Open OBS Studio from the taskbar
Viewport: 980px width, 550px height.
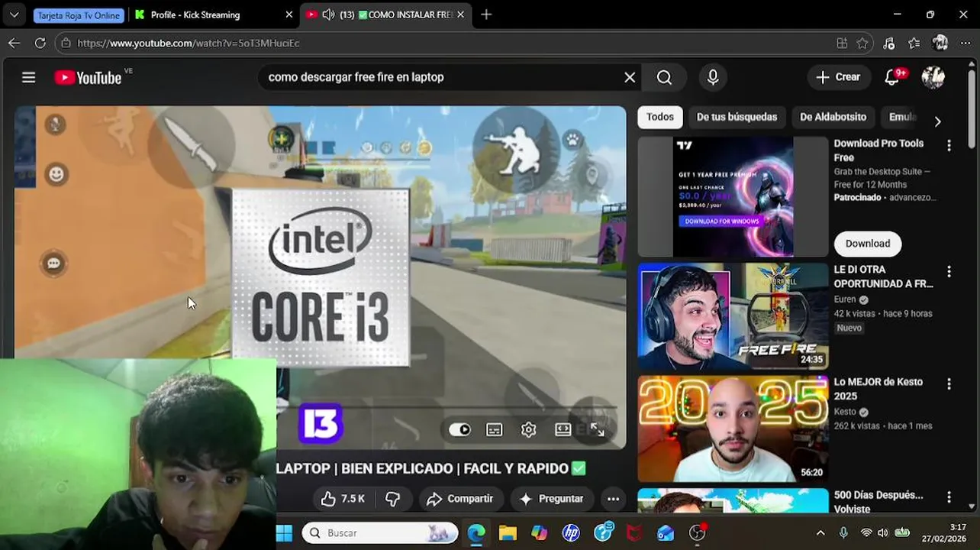[698, 533]
